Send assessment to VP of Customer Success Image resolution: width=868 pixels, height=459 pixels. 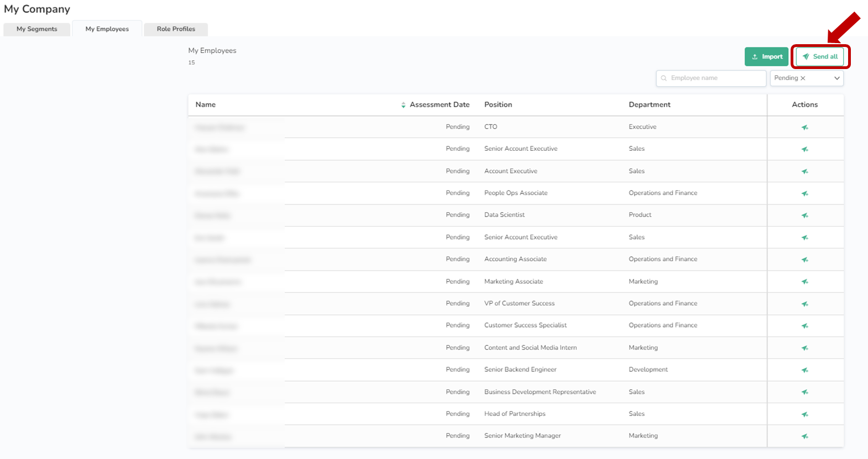[804, 304]
